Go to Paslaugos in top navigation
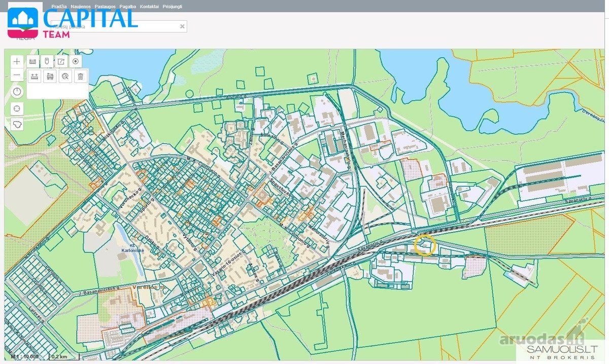 pos(105,7)
